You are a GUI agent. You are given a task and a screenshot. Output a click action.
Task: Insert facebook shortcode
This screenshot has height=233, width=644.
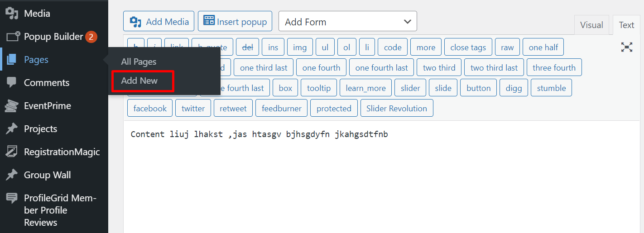coord(150,109)
